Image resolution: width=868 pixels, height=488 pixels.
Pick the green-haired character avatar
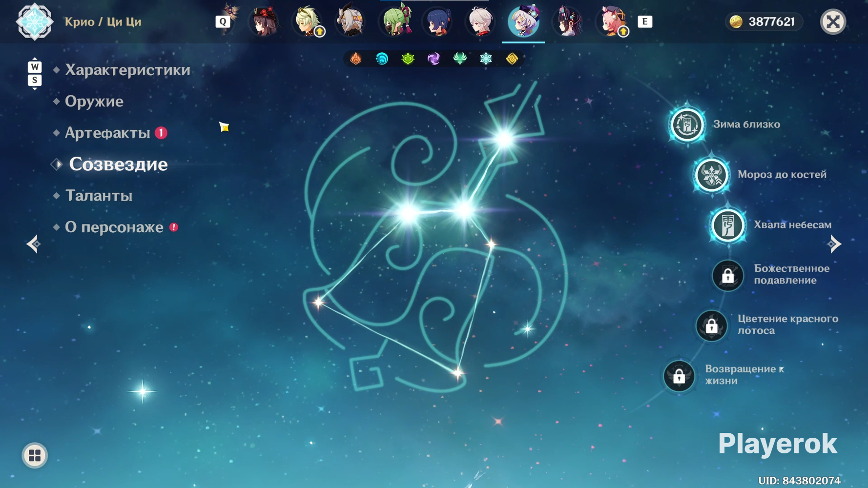(x=394, y=21)
